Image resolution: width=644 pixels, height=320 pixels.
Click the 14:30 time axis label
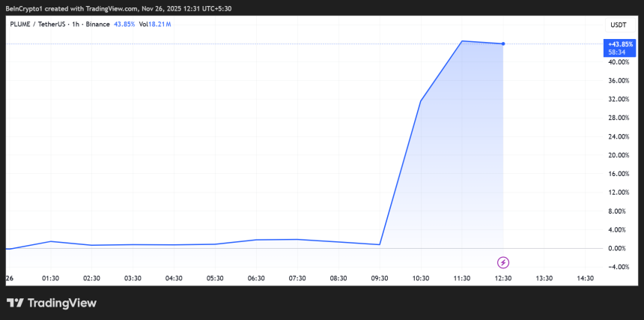(586, 278)
